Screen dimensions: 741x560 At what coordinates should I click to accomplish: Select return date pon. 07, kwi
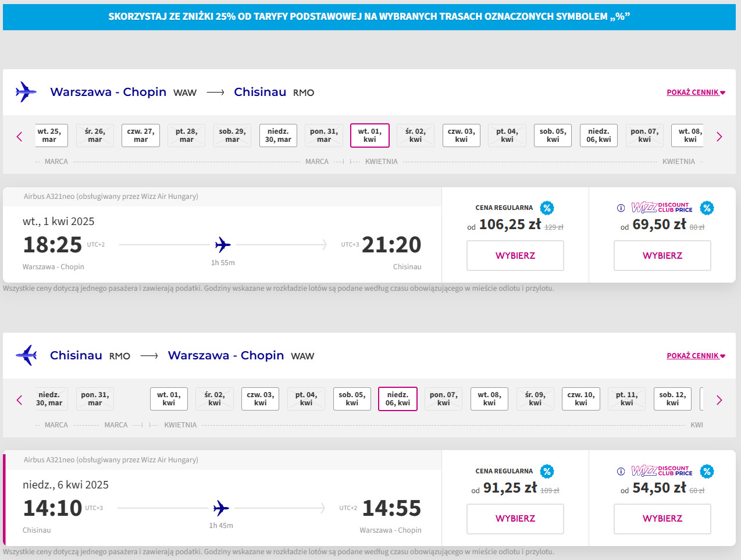[444, 399]
